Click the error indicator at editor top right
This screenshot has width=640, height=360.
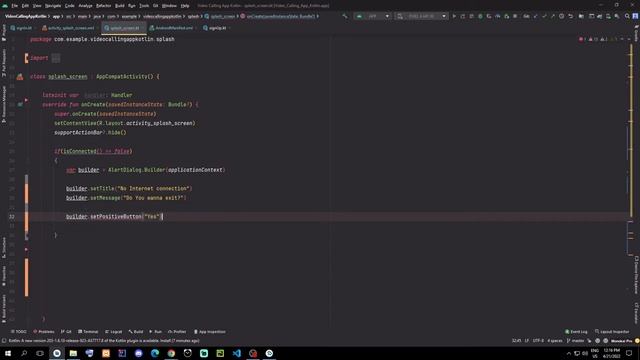pos(581,39)
